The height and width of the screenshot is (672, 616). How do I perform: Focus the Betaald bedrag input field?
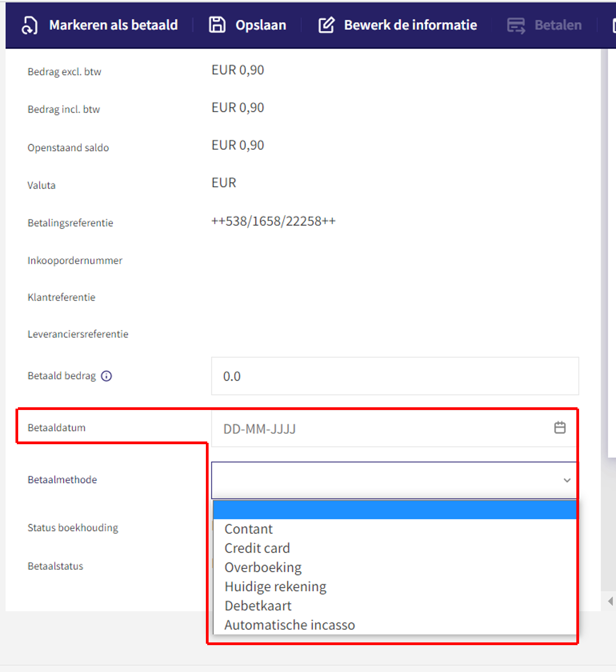click(x=395, y=376)
